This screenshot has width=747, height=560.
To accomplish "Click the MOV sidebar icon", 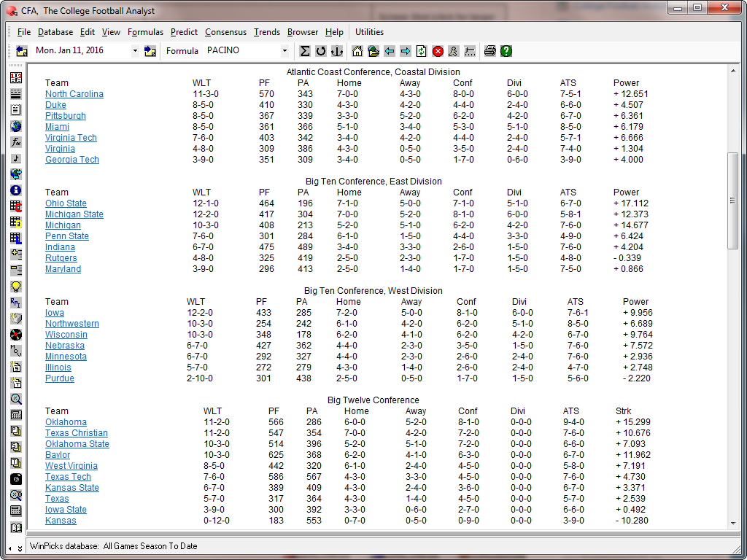I will click(16, 351).
